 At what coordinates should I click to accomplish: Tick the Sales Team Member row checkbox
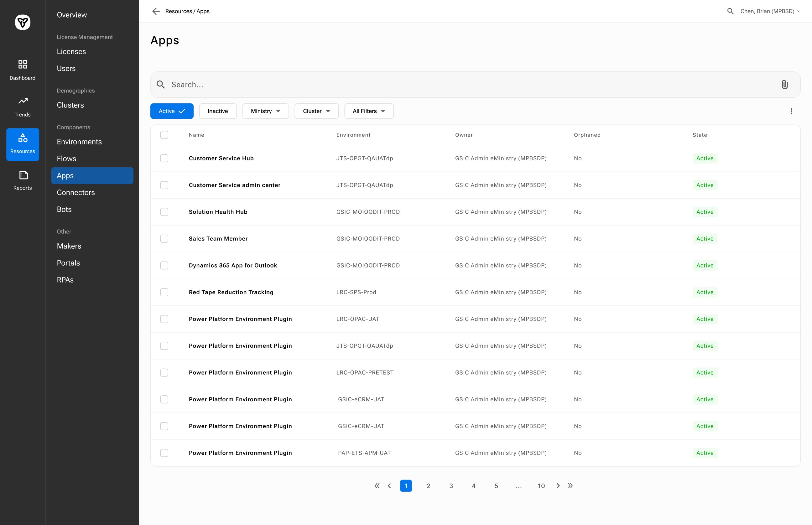pos(164,239)
